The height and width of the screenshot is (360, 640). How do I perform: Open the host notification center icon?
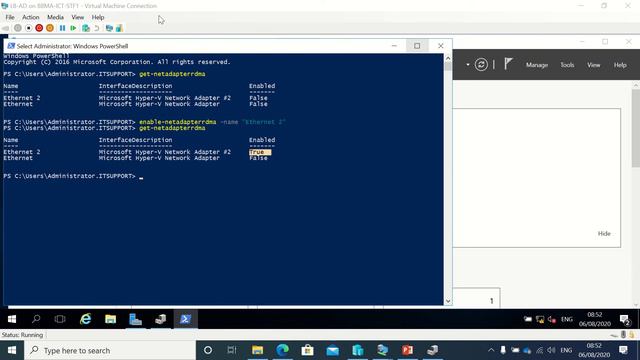tap(623, 350)
